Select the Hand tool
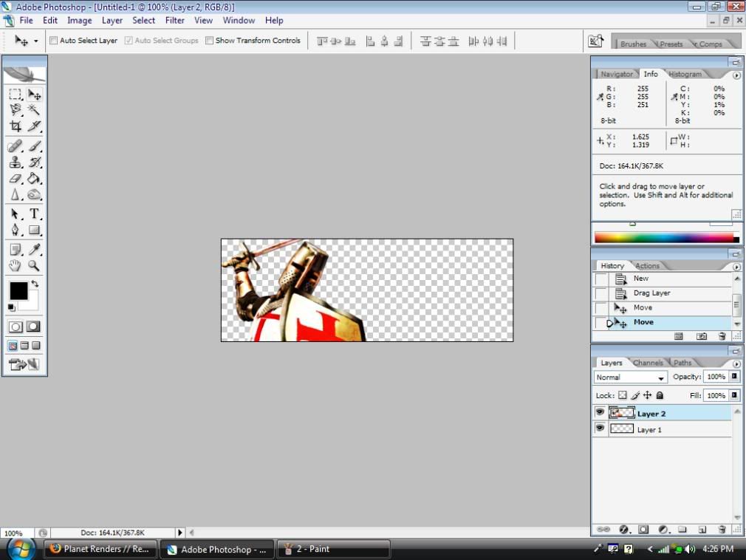 point(16,265)
